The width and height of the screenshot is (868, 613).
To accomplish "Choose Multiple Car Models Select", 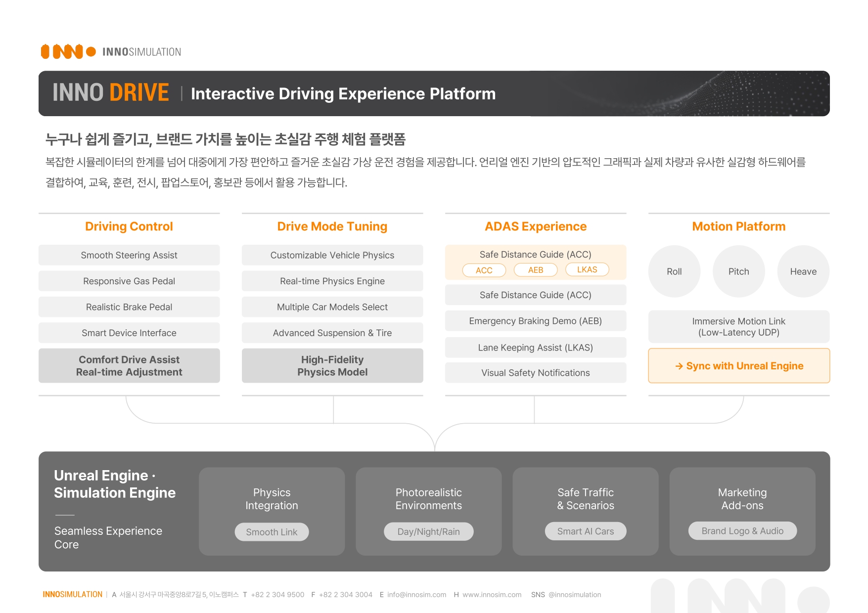I will [x=332, y=307].
